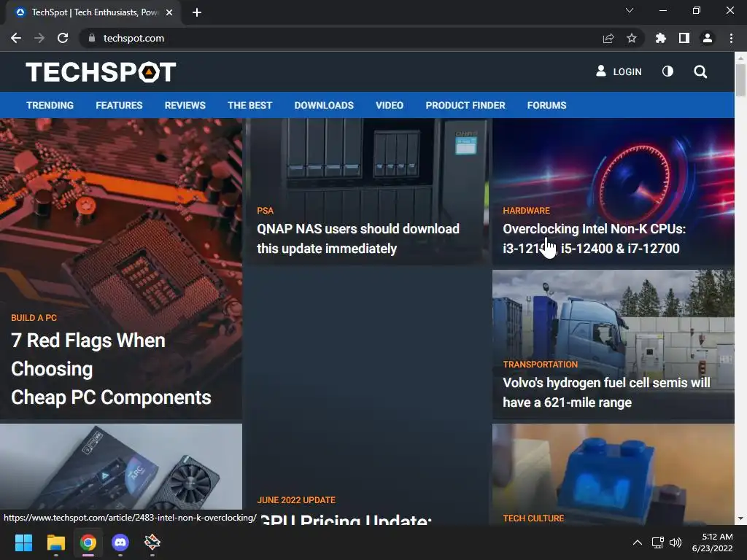Open Chrome three-dot menu
The image size is (747, 560).
point(731,38)
